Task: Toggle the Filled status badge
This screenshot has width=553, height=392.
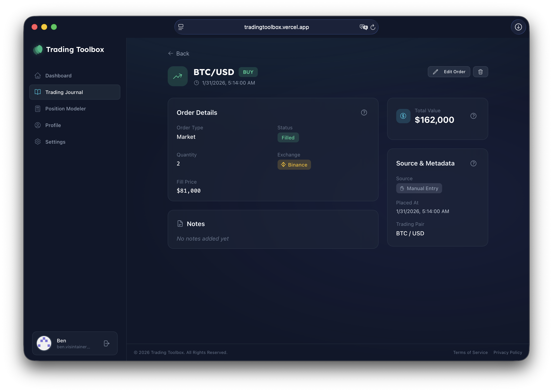Action: 288,137
